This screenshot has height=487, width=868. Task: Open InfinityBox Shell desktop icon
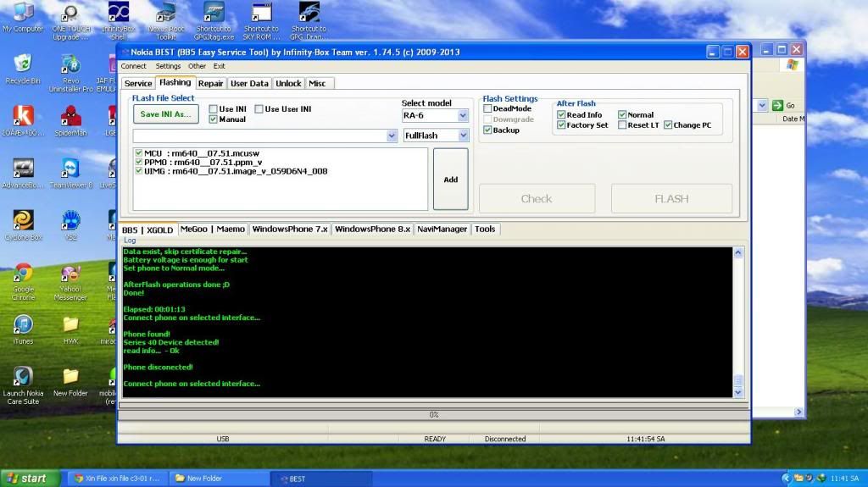click(x=119, y=20)
